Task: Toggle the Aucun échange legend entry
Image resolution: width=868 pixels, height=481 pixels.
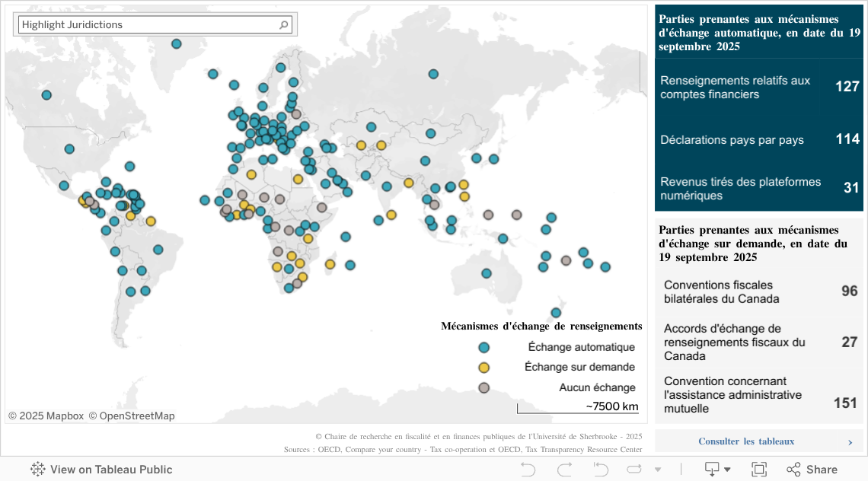Action: [x=483, y=387]
